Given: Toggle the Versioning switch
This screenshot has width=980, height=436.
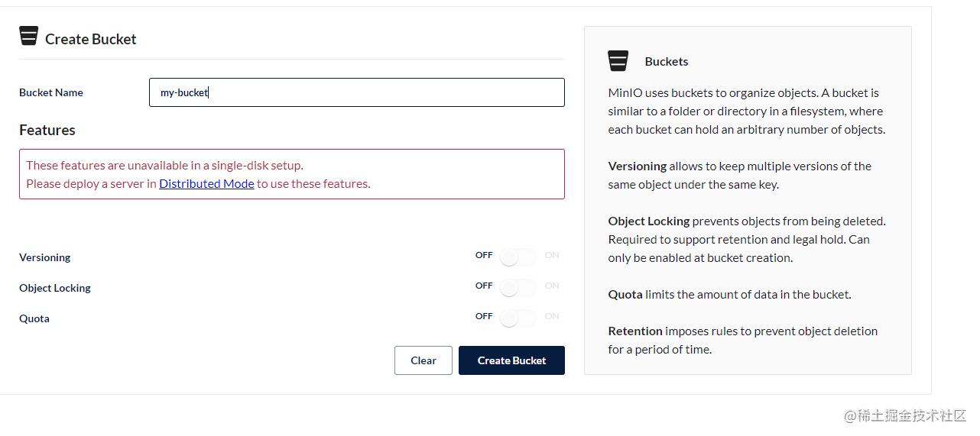Looking at the screenshot, I should click(x=518, y=257).
